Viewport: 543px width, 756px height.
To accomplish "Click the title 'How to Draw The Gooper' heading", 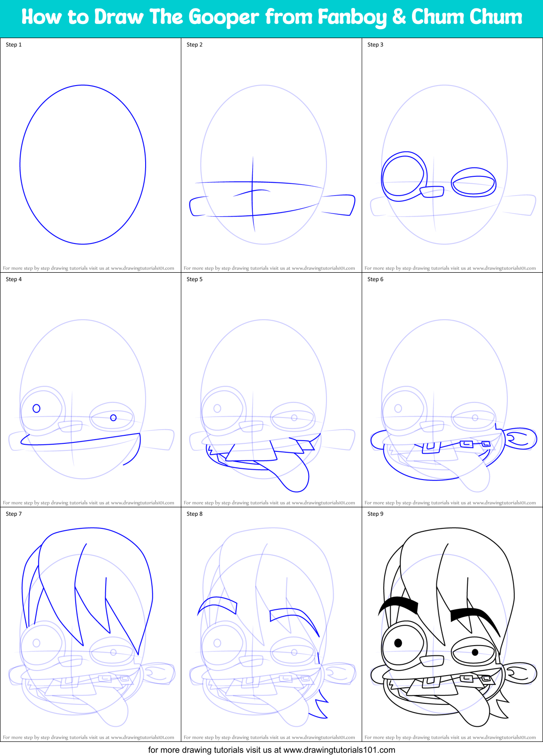I will pos(271,17).
